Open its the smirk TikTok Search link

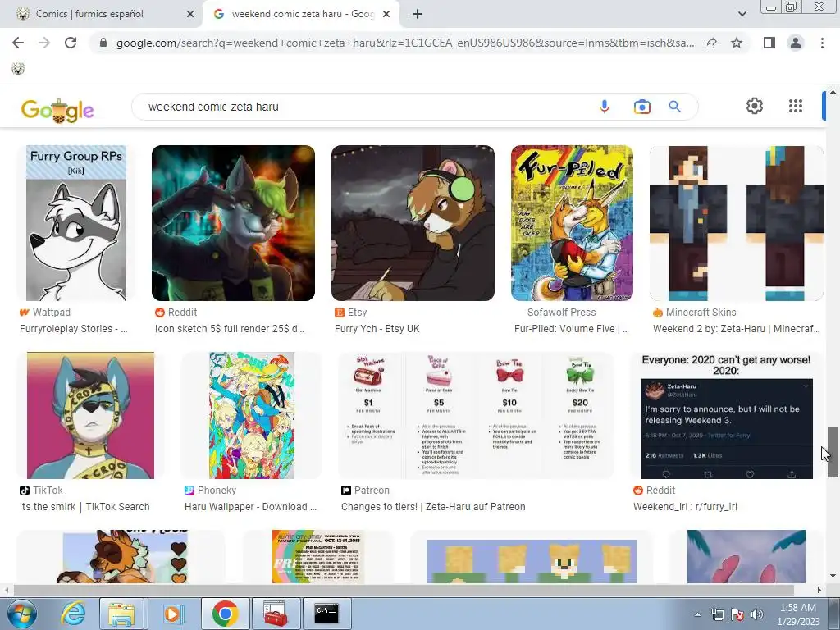pos(84,507)
